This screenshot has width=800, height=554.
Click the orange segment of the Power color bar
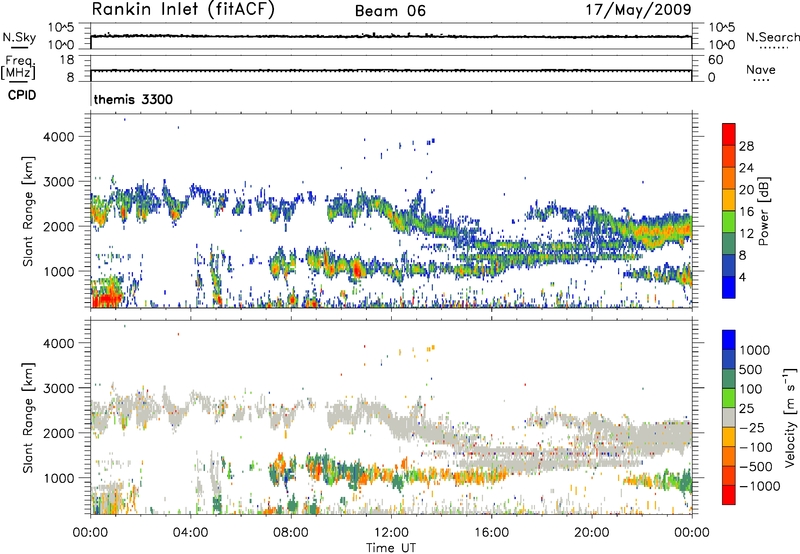(x=729, y=178)
